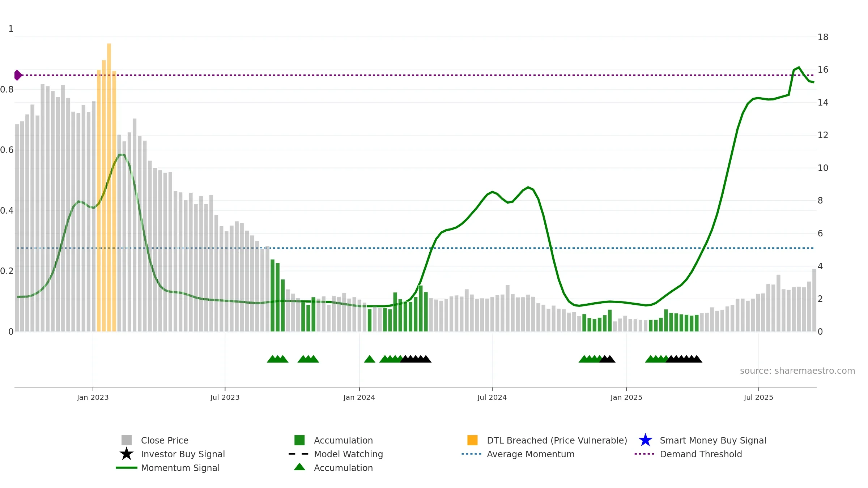The width and height of the screenshot is (868, 488).
Task: Click the left axis value 0.2
Action: (x=7, y=271)
